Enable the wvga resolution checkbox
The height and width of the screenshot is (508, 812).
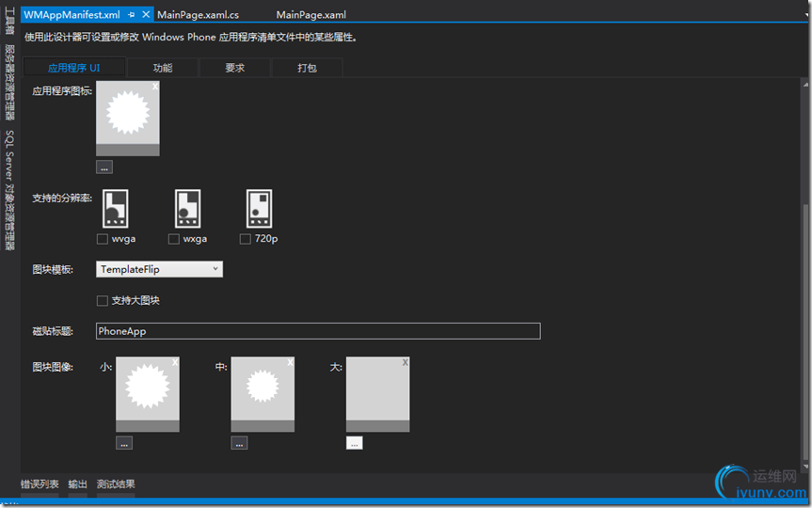(103, 239)
